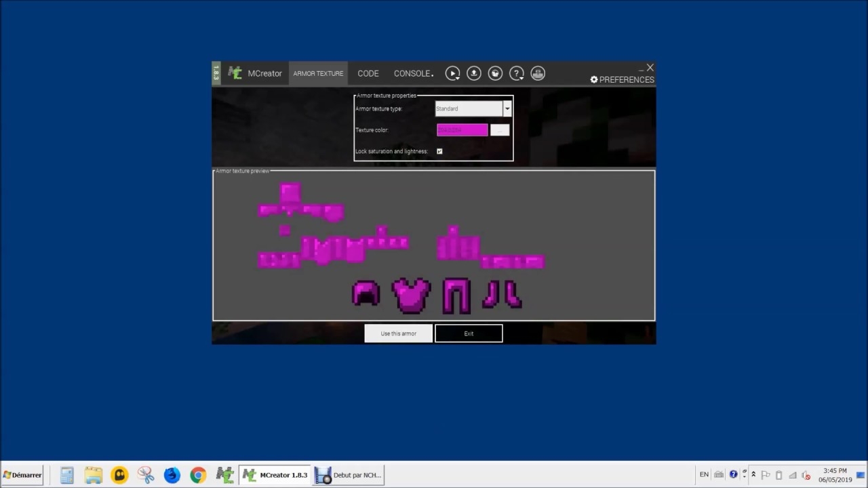Click the EN language indicator in tray
This screenshot has width=868, height=488.
tap(704, 474)
